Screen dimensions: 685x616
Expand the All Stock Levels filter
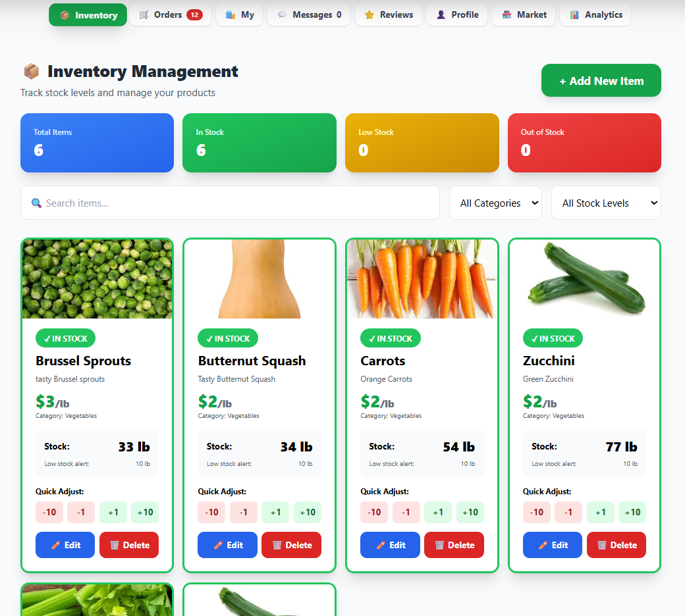(607, 203)
